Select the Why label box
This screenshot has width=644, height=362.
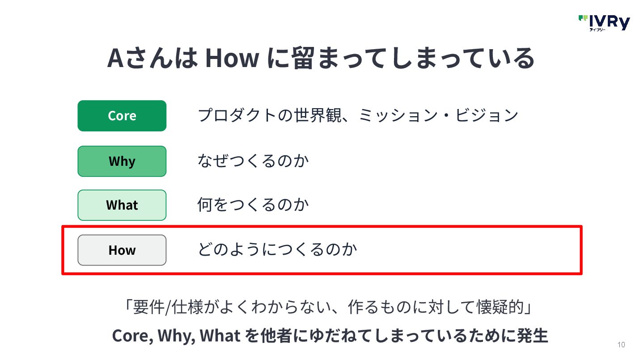(x=122, y=161)
